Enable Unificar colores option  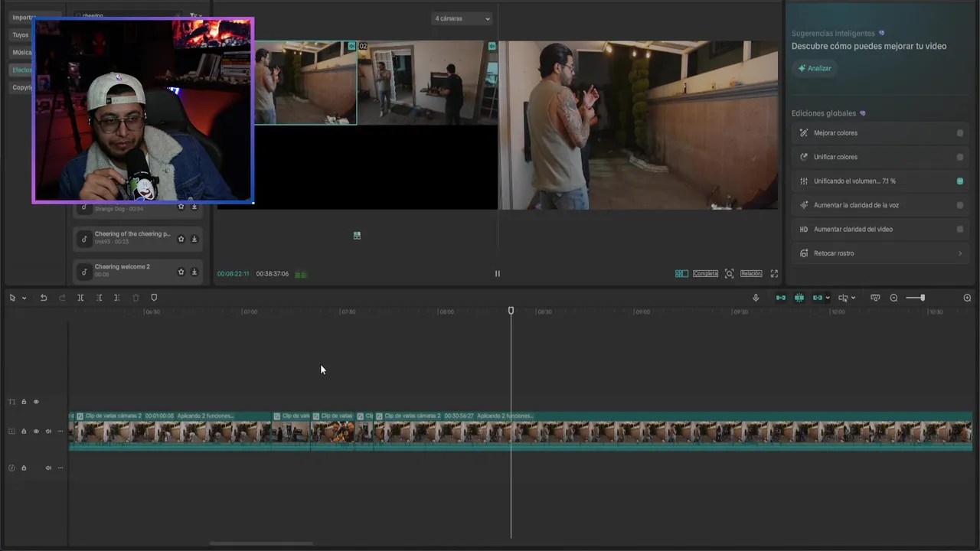click(960, 157)
